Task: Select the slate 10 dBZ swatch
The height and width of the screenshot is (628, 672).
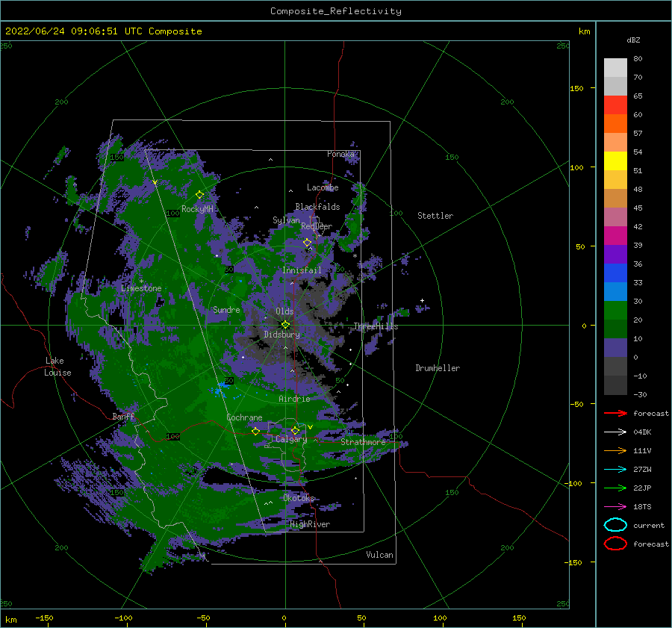Action: point(615,347)
